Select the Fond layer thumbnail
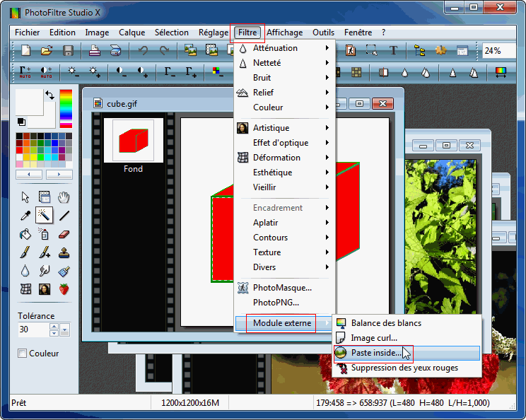 click(x=133, y=141)
